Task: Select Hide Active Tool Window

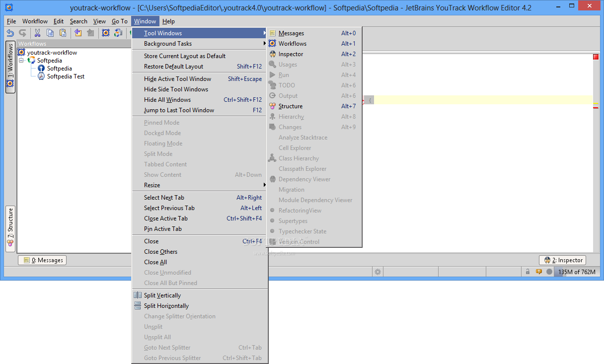Action: pyautogui.click(x=200, y=79)
